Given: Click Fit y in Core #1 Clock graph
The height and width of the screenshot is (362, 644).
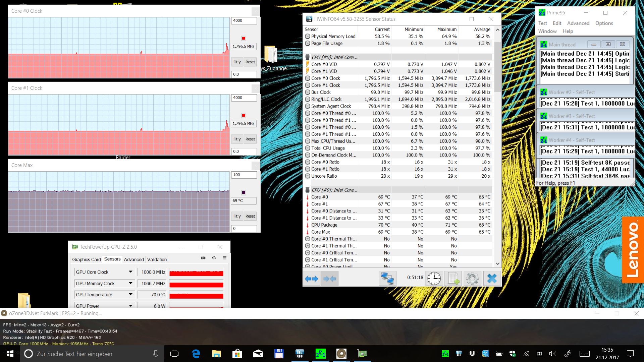Looking at the screenshot, I should (x=237, y=139).
